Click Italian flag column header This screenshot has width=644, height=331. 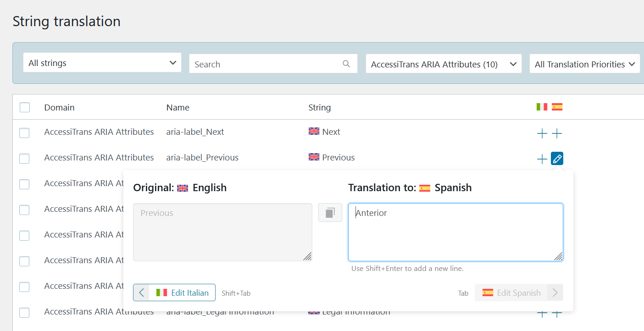[x=542, y=107]
